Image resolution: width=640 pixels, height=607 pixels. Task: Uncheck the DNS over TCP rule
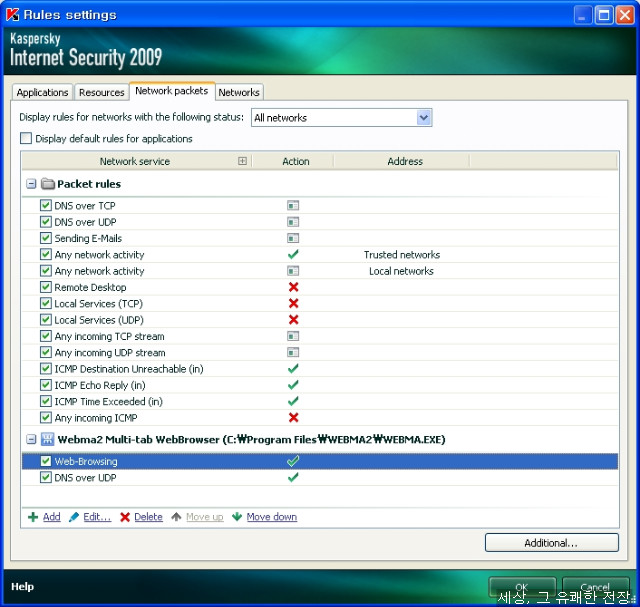[x=46, y=205]
